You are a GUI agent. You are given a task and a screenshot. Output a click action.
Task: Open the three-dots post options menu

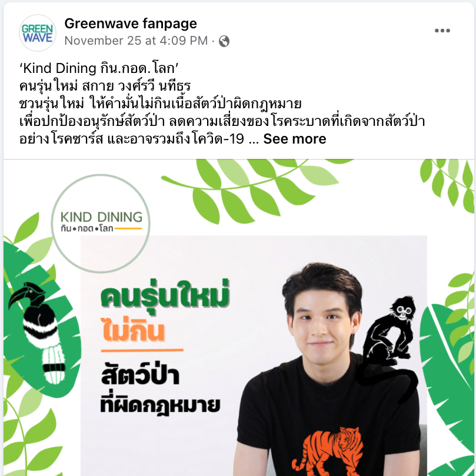click(442, 31)
